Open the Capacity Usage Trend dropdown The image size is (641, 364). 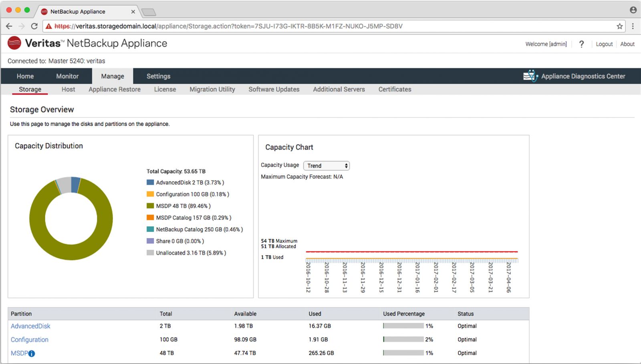point(327,166)
